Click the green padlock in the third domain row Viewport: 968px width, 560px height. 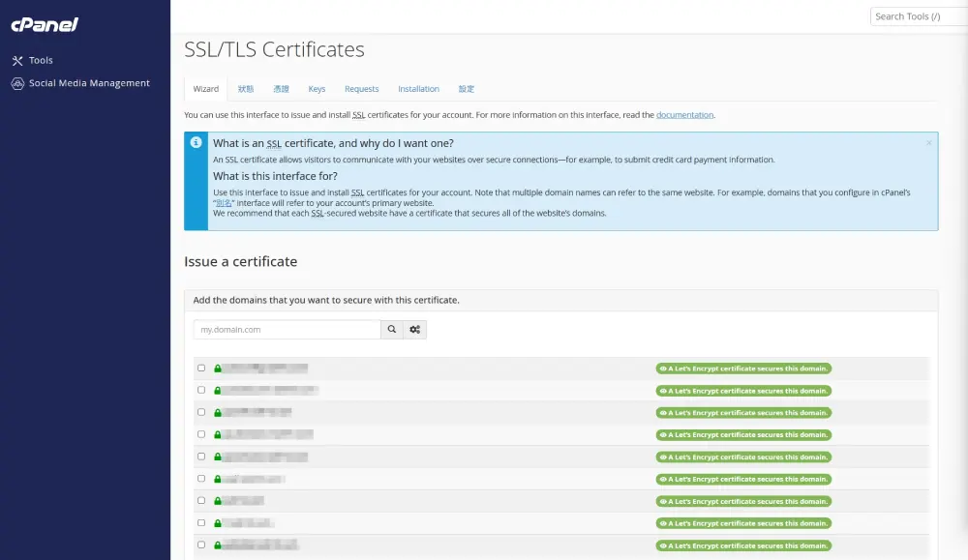(x=217, y=413)
